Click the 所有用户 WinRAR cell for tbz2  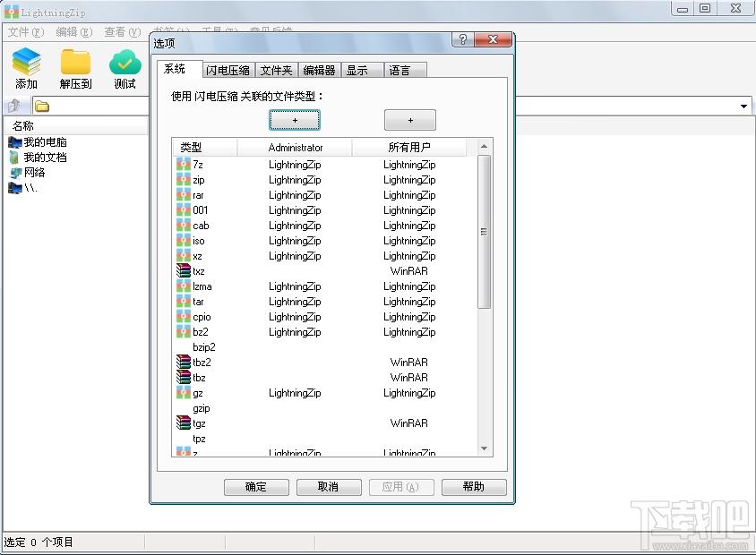(409, 363)
